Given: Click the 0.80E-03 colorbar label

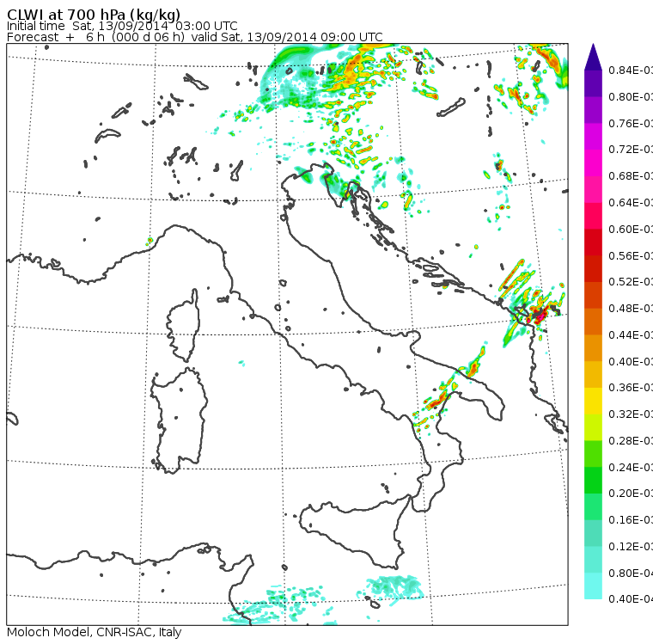Looking at the screenshot, I should pos(631,96).
